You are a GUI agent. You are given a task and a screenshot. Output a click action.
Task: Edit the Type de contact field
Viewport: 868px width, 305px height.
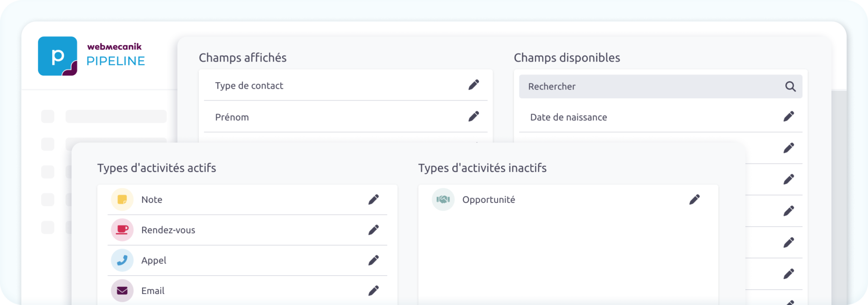(x=473, y=85)
